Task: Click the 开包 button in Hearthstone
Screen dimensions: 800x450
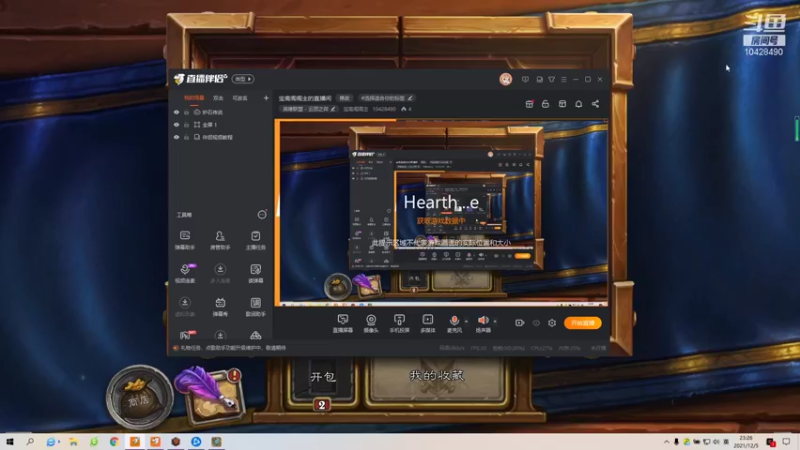Action: [x=322, y=377]
